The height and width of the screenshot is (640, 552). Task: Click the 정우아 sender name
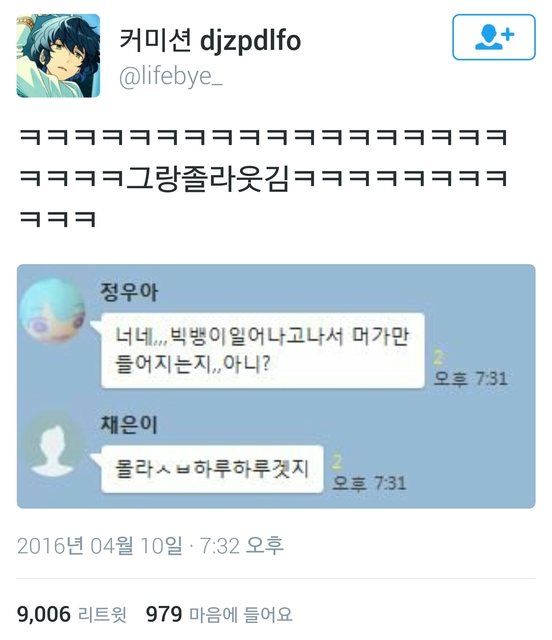click(x=129, y=292)
